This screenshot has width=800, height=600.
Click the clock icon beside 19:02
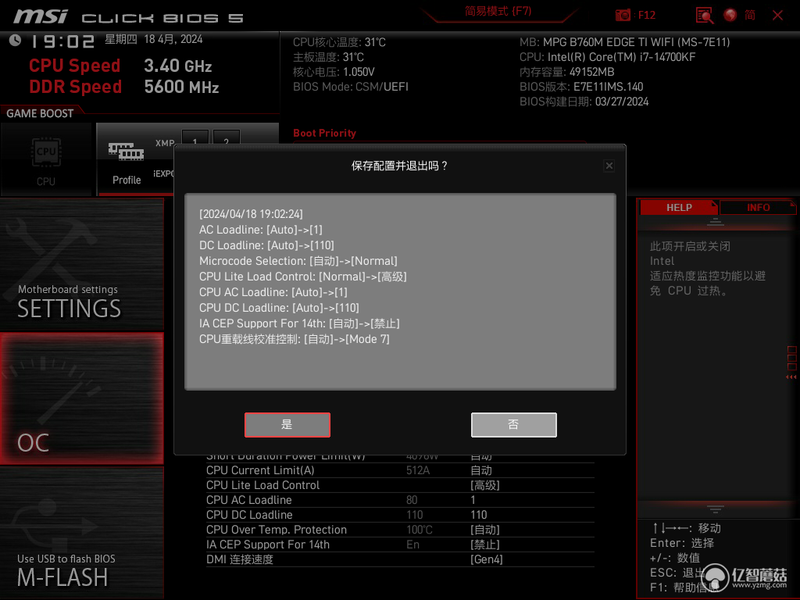pyautogui.click(x=15, y=40)
